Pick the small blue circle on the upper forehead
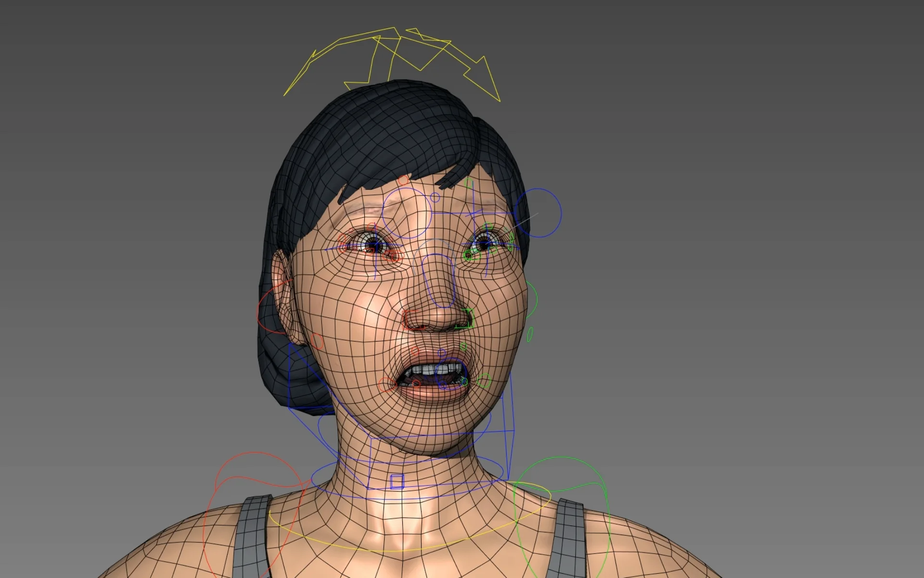The width and height of the screenshot is (924, 578). 435,197
